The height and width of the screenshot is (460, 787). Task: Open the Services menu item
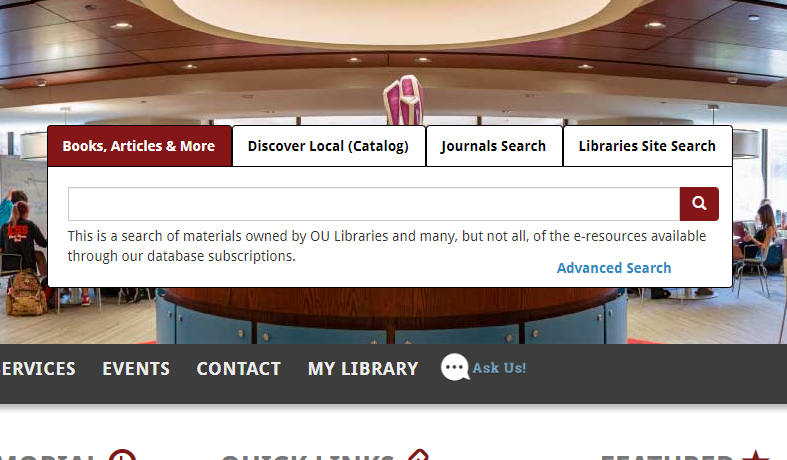38,369
